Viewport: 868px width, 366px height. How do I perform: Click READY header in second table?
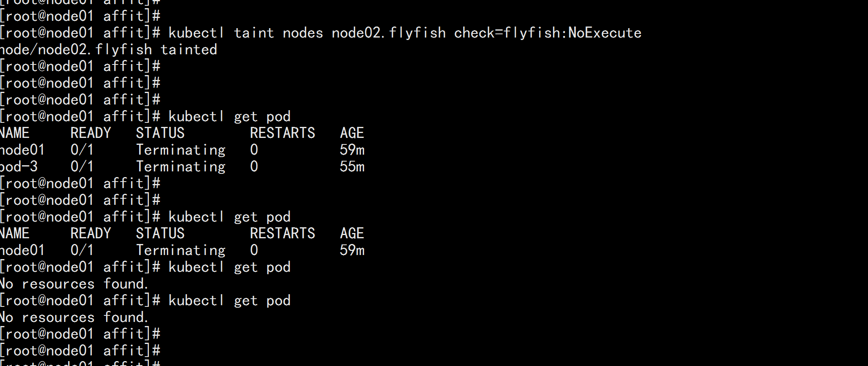coord(91,234)
